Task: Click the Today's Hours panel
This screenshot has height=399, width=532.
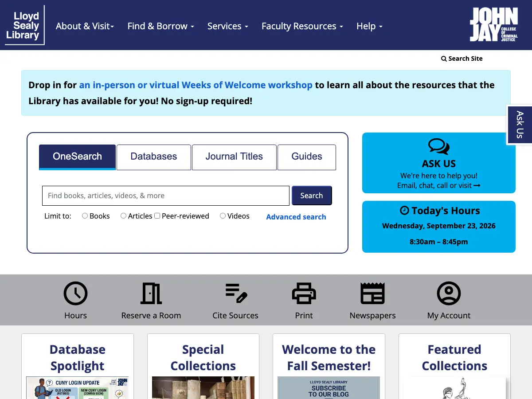Action: 439,227
